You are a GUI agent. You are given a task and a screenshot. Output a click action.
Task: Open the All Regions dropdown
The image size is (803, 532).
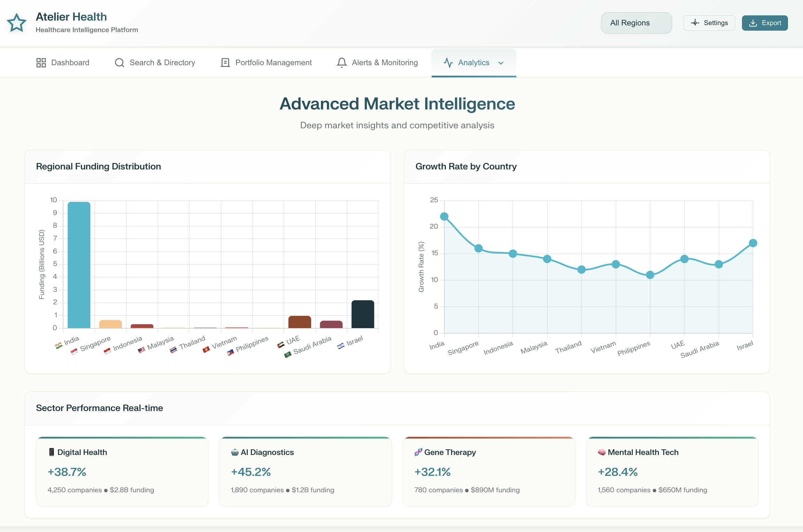pyautogui.click(x=636, y=23)
